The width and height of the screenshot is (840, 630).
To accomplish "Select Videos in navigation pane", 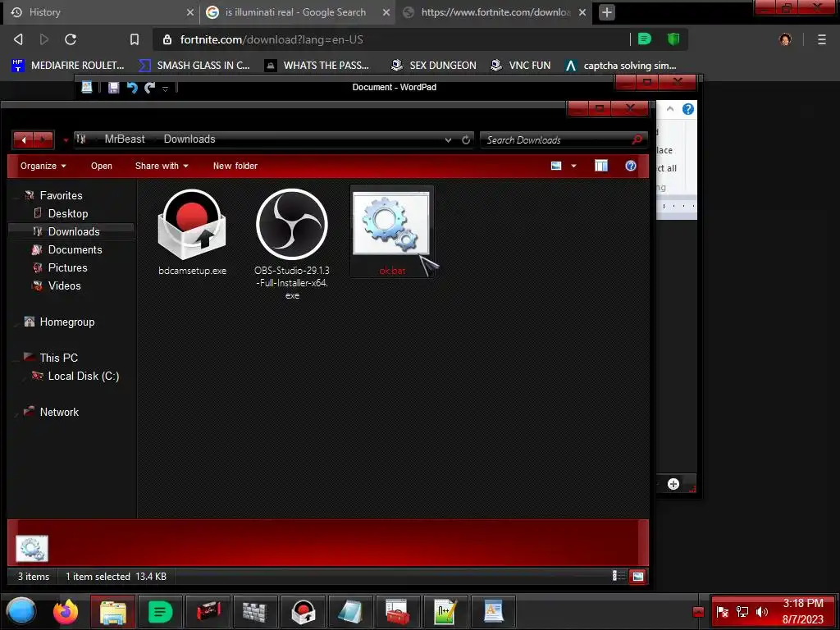I will pos(64,286).
